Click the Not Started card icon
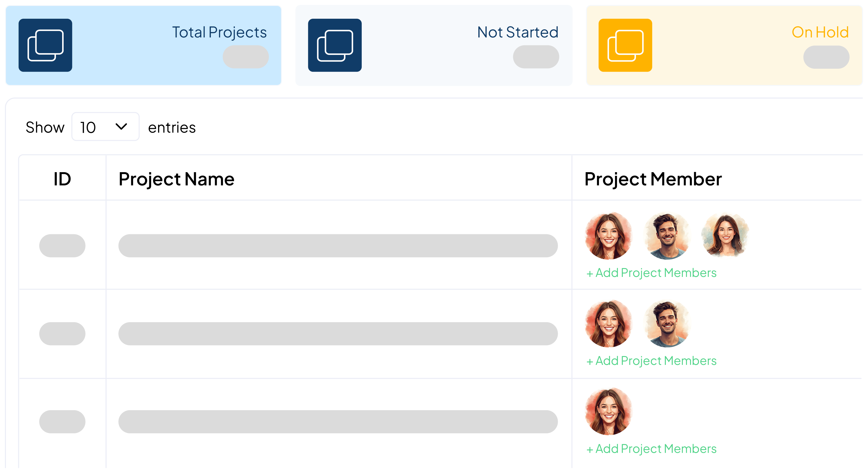The width and height of the screenshot is (868, 473). (x=335, y=45)
